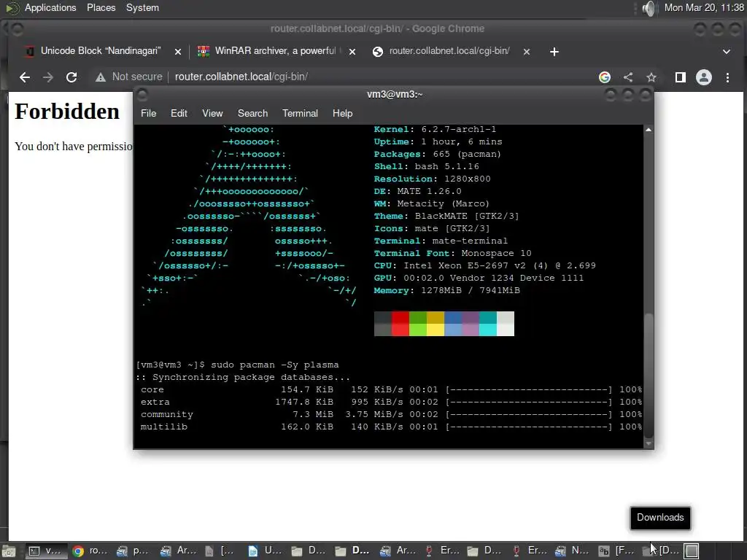
Task: Click the 'Shell: bash 5.1.16' line
Action: pyautogui.click(x=426, y=167)
